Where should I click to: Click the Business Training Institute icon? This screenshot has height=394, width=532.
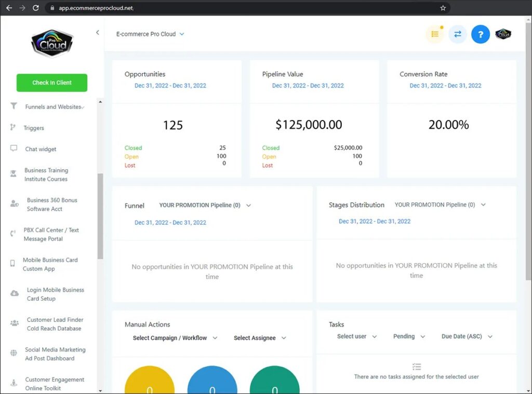click(x=13, y=174)
